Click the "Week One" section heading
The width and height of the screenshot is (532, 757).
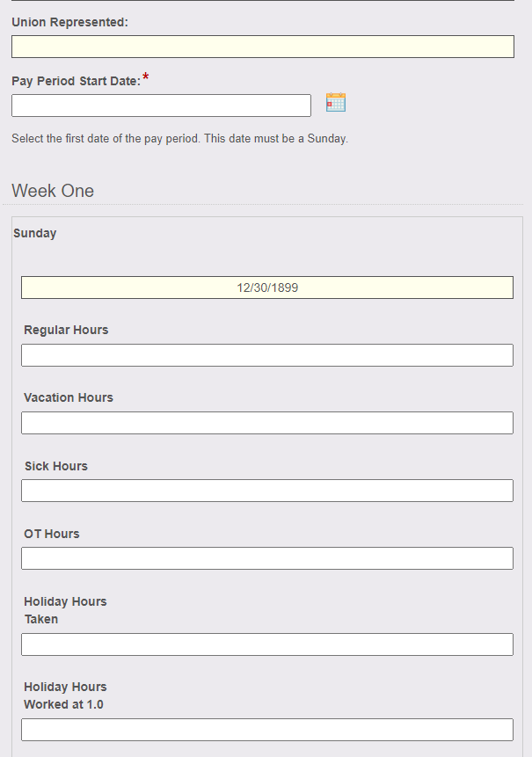[x=53, y=191]
